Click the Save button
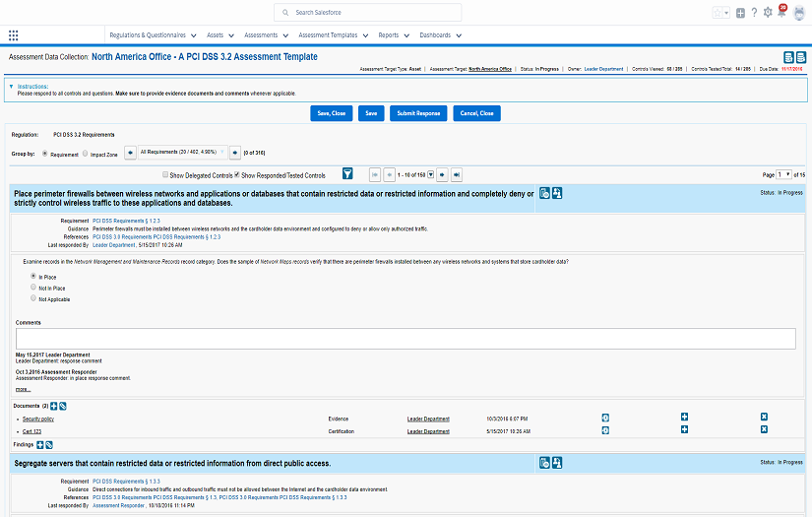Viewport: 812px width, 517px height. point(371,113)
